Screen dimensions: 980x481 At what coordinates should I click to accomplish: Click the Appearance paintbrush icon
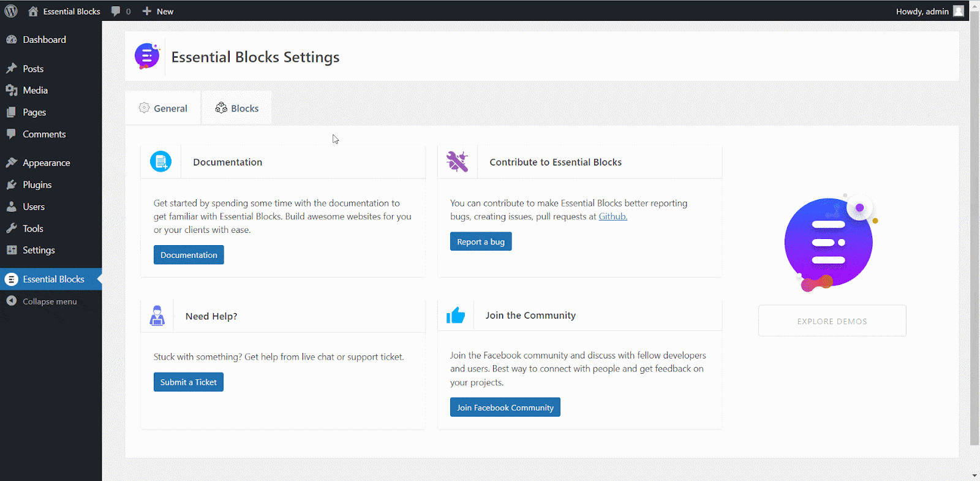coord(12,162)
